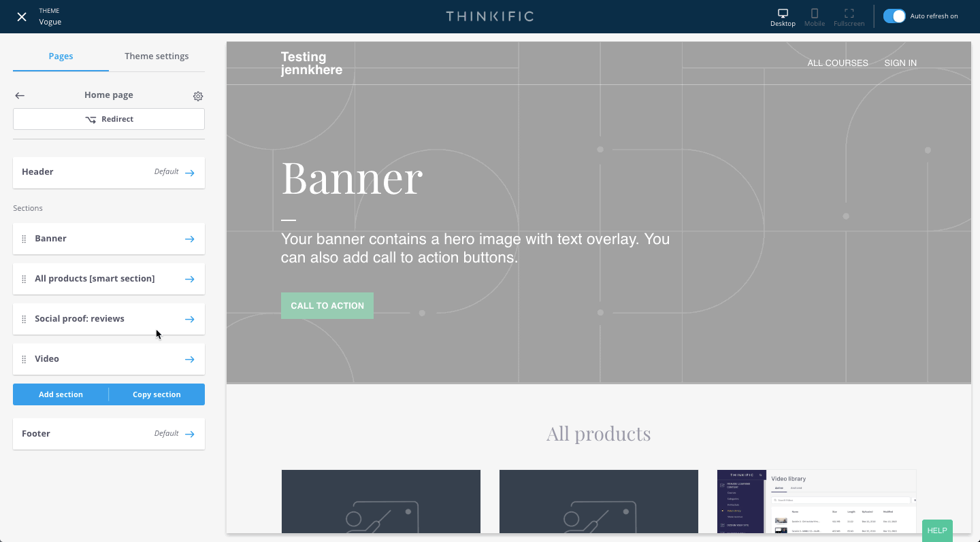Viewport: 980px width, 542px height.
Task: Select the Desktop preview icon
Action: pyautogui.click(x=782, y=16)
